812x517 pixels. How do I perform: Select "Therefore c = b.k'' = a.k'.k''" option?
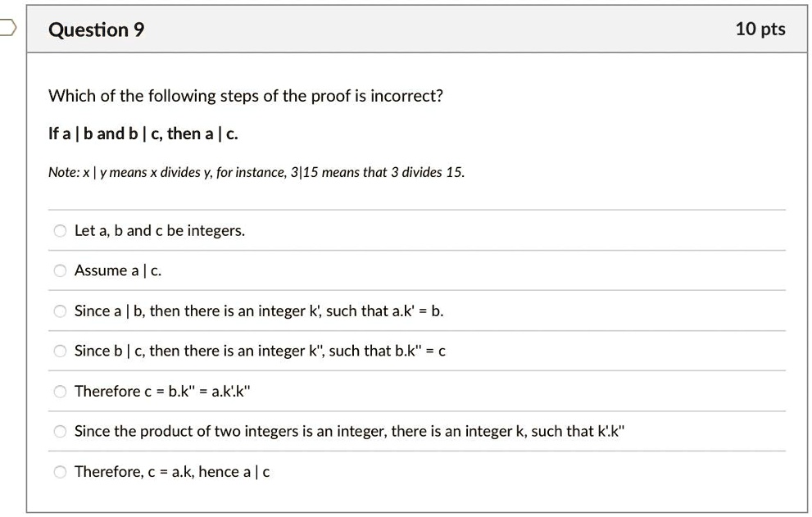click(59, 391)
